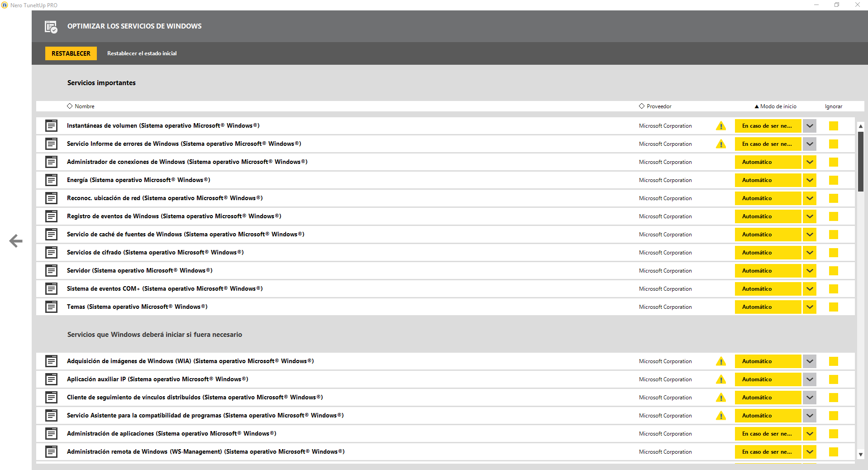
Task: Click the warning icon for Servicio Asistente para la compatibilidad
Action: (721, 416)
